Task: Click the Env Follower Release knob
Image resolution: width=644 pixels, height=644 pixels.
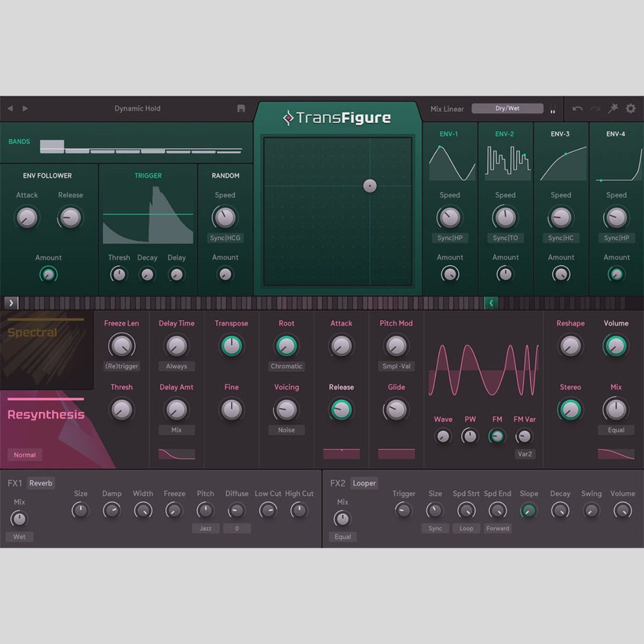Action: pos(70,218)
